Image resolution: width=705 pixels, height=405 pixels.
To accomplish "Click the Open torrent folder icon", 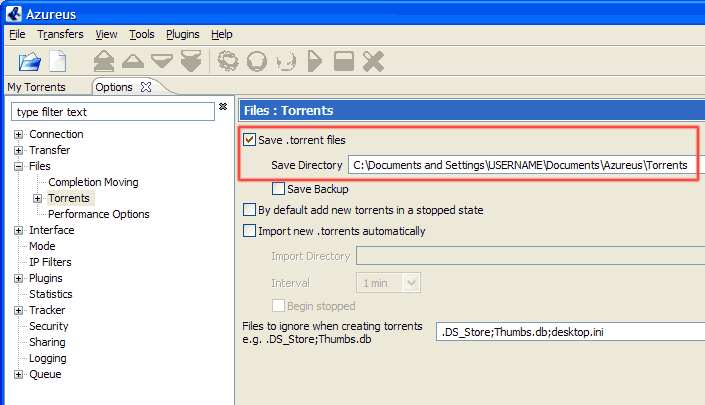I will coord(30,62).
